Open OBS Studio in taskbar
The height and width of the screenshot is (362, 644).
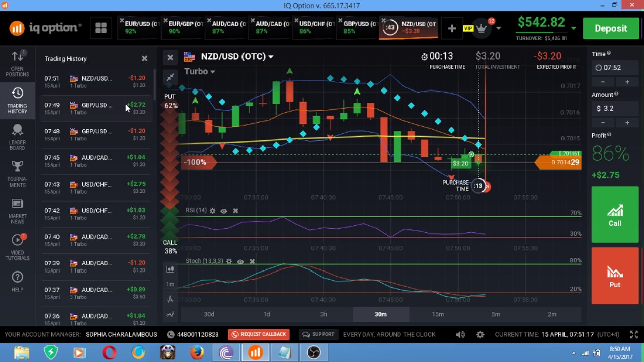[x=313, y=353]
